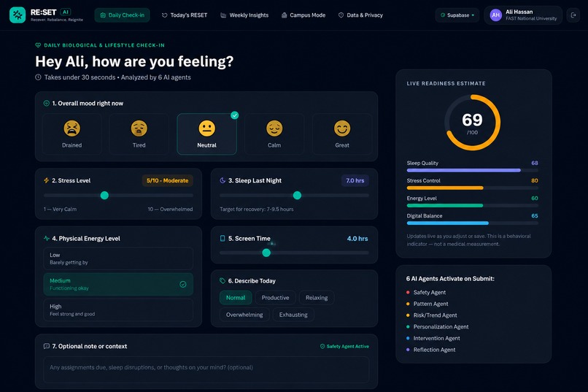Click the Sleep Quality score 68
Image resolution: width=588 pixels, height=392 pixels.
(x=534, y=163)
